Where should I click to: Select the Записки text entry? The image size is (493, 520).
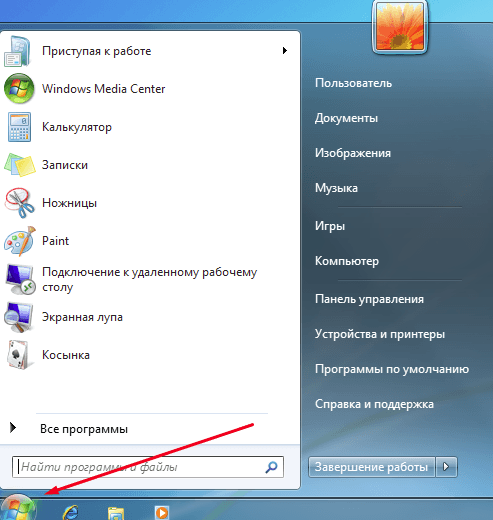65,165
